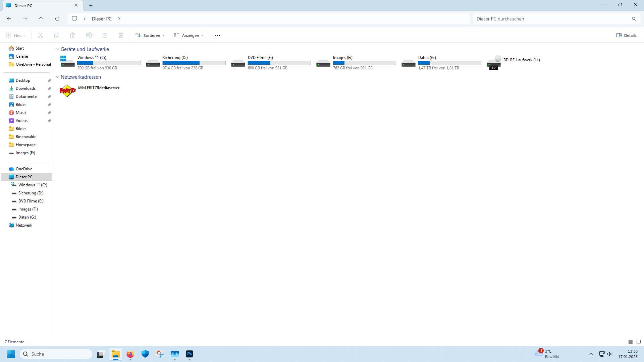Switch to large icons view in status bar

click(x=638, y=342)
